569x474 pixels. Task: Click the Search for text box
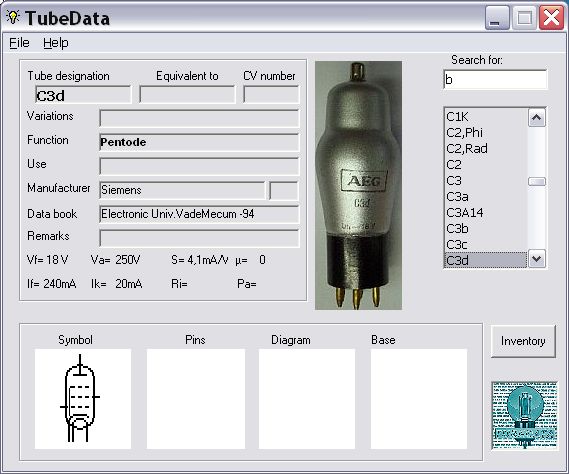tap(495, 79)
